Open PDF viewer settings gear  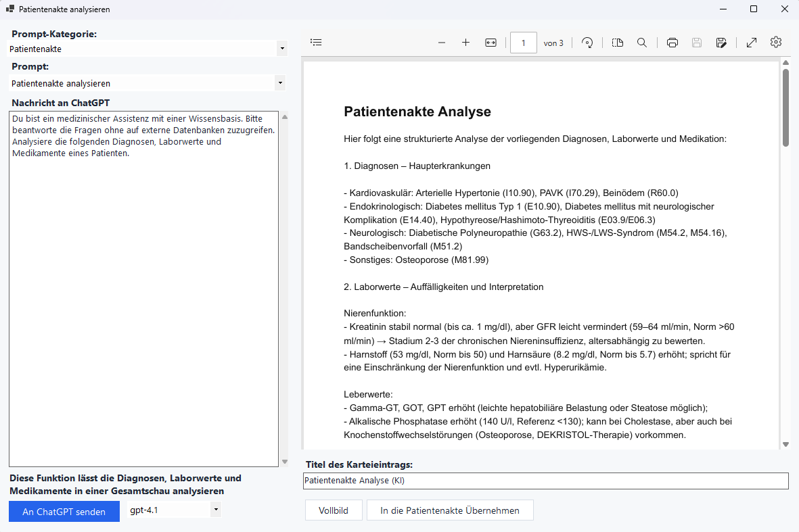pyautogui.click(x=776, y=43)
